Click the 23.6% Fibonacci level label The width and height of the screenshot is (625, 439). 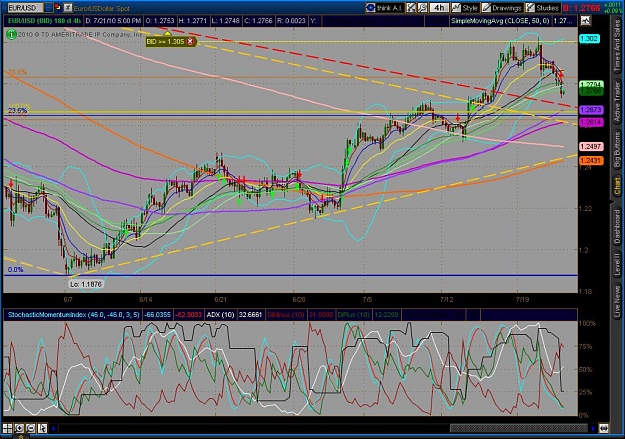click(x=18, y=111)
